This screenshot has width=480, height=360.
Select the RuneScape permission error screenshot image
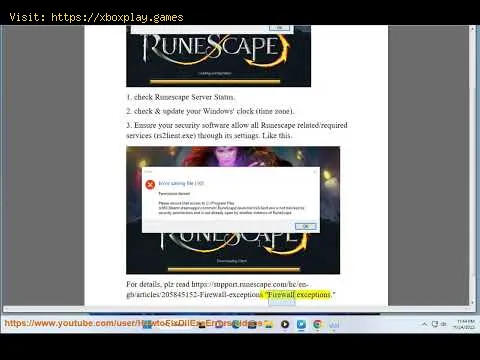tap(233, 210)
